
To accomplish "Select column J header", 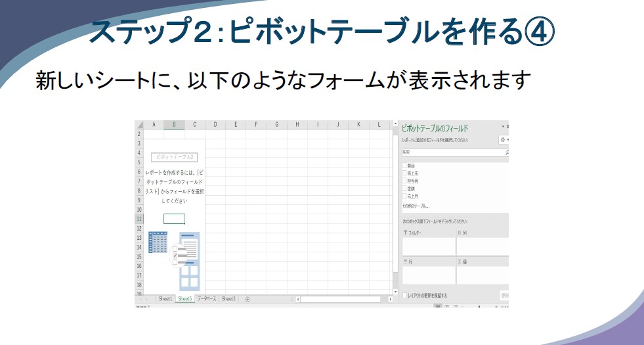I will point(338,125).
